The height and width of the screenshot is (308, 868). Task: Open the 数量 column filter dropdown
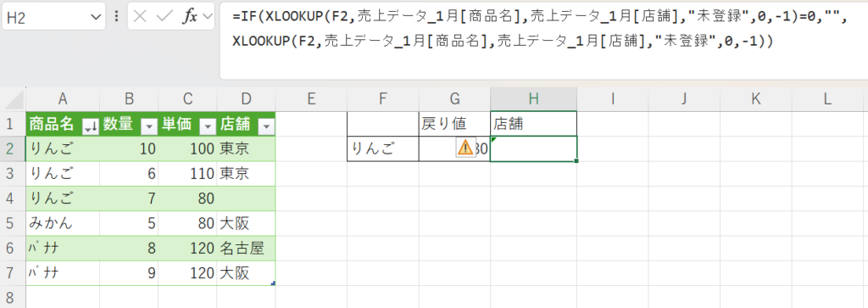point(149,127)
